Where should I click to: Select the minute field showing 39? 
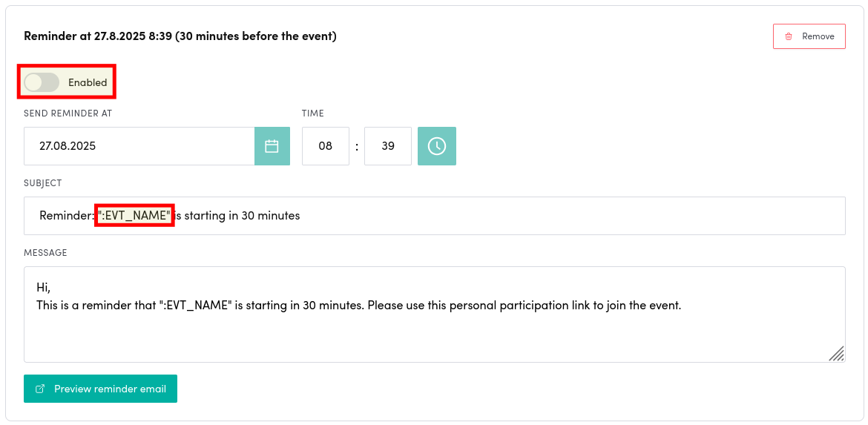[388, 146]
